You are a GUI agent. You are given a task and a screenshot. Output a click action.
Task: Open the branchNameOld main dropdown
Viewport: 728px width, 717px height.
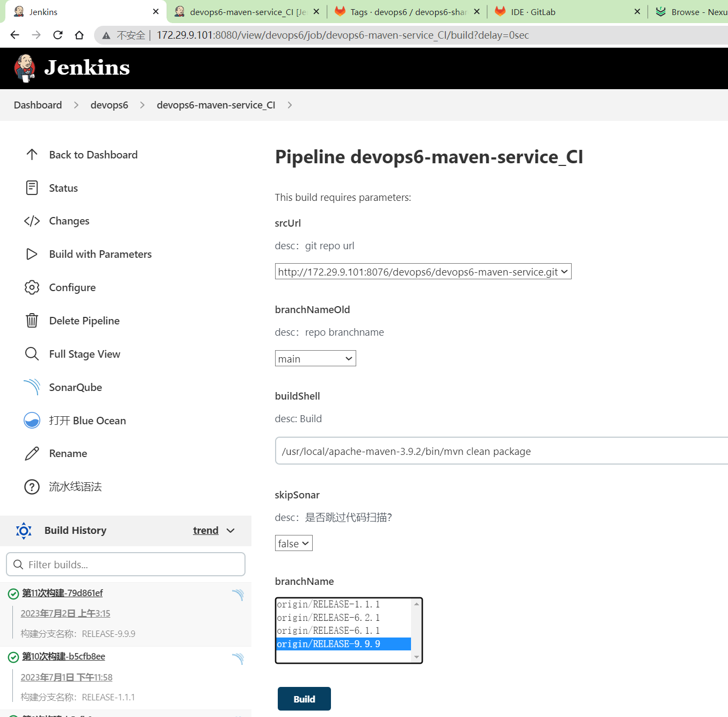315,358
